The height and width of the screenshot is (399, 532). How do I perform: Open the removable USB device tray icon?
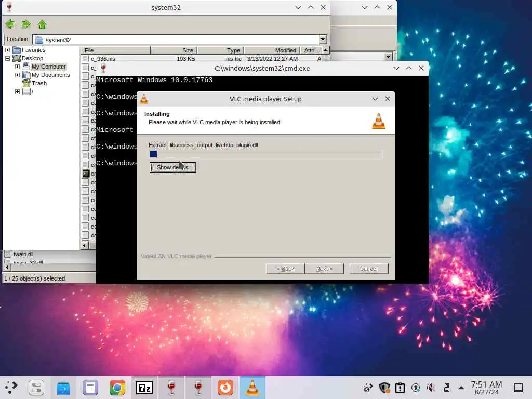click(x=446, y=388)
